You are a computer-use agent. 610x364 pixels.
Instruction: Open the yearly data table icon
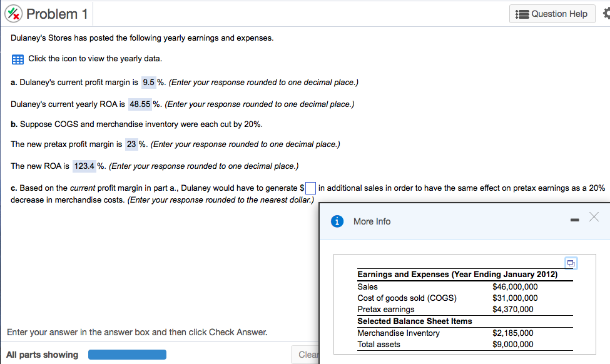[18, 59]
